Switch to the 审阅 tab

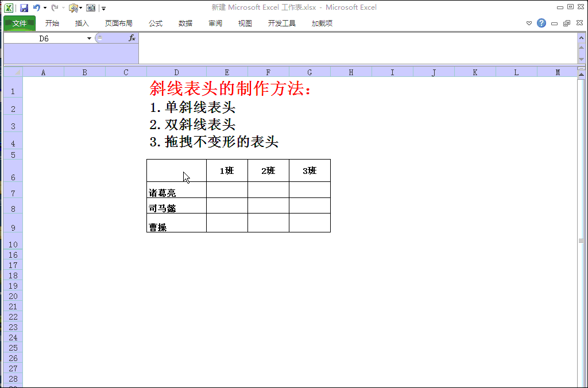(215, 23)
